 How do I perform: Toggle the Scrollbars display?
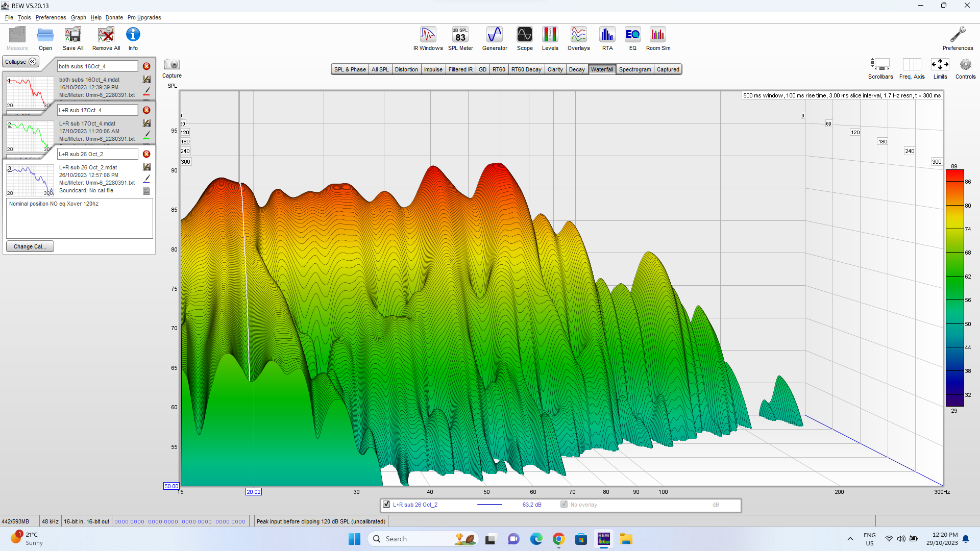(x=880, y=65)
